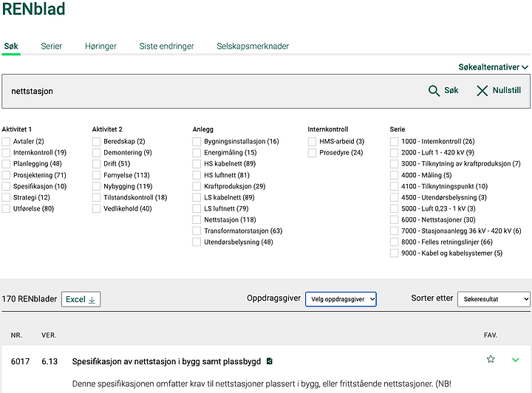Click the X icon to reset search
The width and height of the screenshot is (532, 393).
[x=482, y=91]
